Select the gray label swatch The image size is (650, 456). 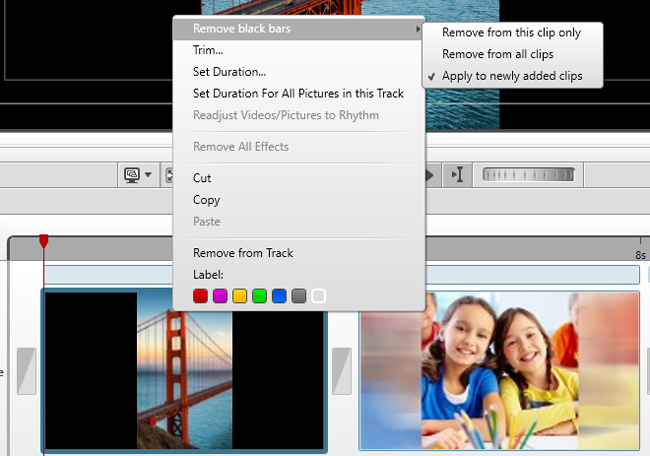298,296
